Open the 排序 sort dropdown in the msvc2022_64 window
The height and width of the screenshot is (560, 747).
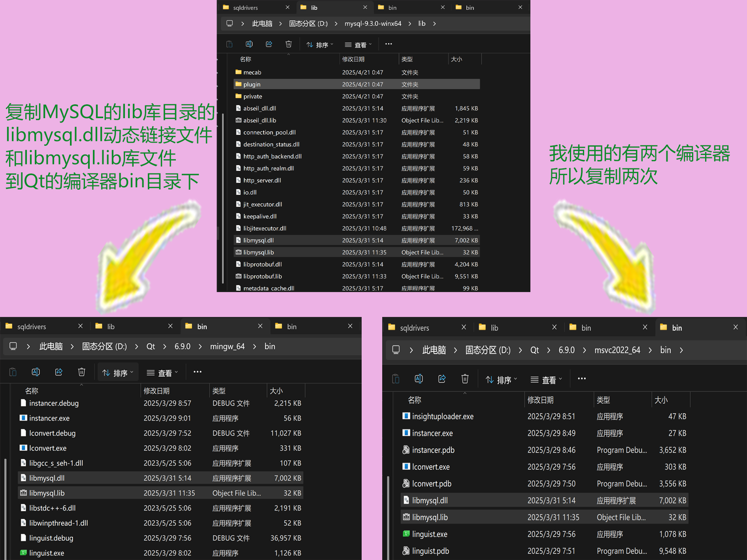click(501, 379)
